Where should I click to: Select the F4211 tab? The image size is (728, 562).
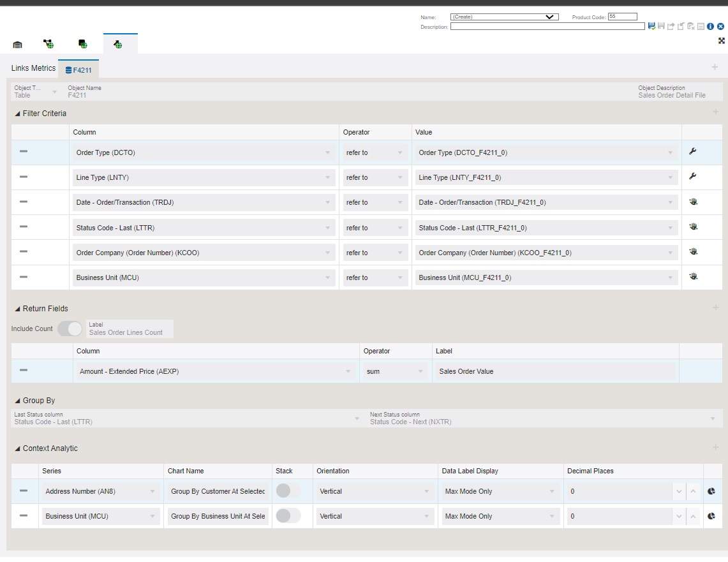click(x=78, y=70)
